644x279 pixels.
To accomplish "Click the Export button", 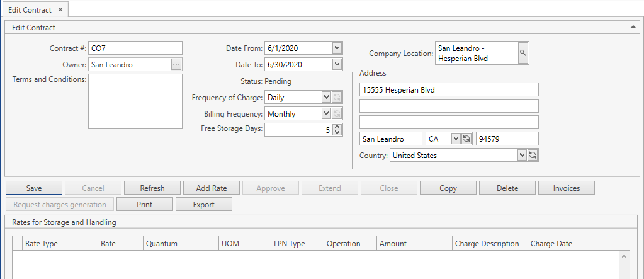I will point(203,204).
